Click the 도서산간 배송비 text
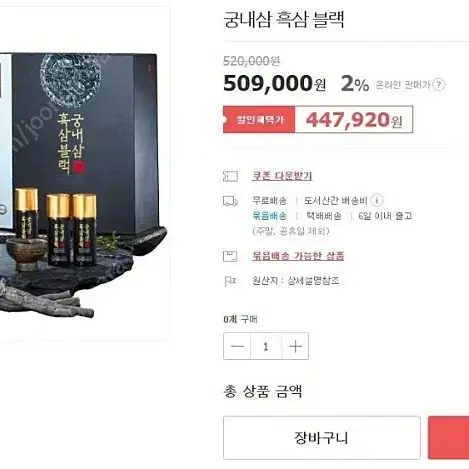The image size is (469, 469). click(335, 201)
